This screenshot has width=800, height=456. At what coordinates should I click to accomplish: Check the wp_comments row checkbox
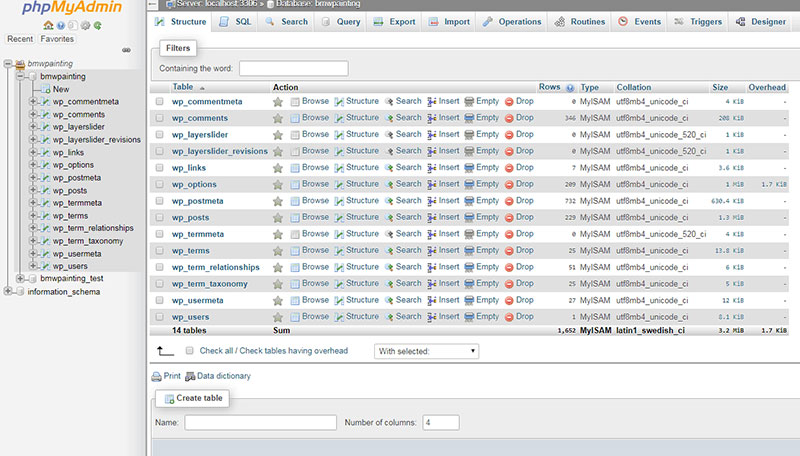pos(160,118)
